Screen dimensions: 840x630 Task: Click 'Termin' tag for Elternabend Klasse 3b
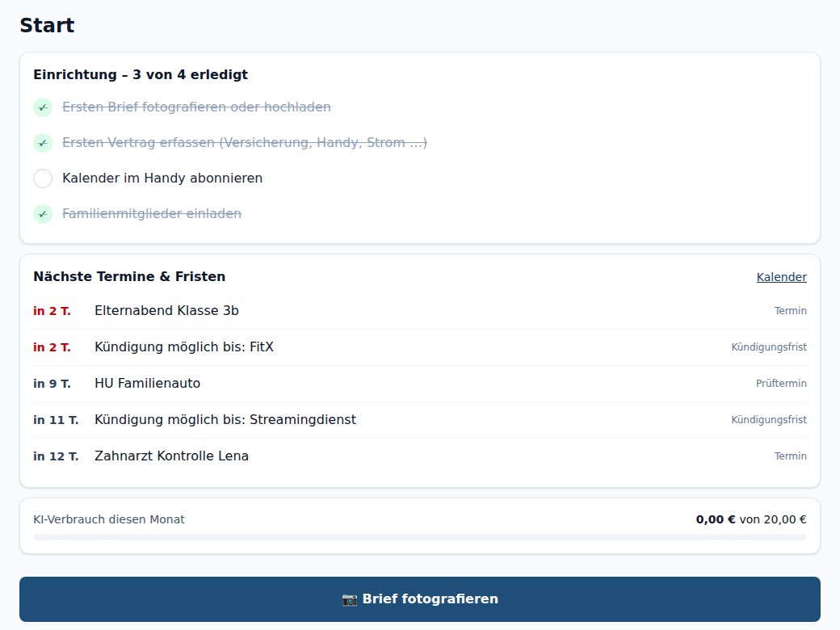pyautogui.click(x=790, y=311)
